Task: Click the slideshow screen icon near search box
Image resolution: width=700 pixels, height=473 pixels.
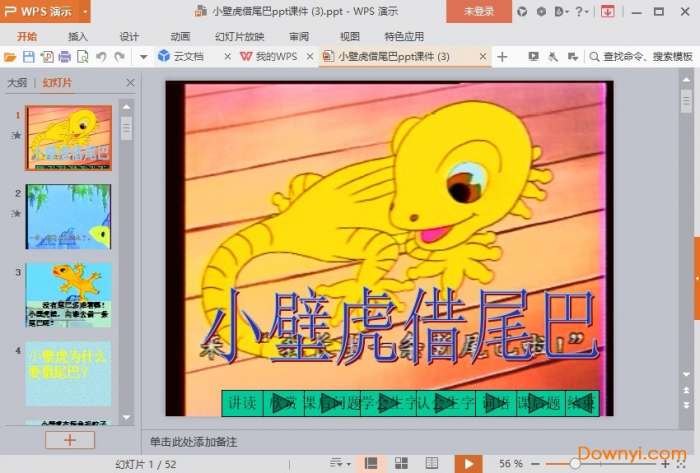Action: (x=533, y=57)
